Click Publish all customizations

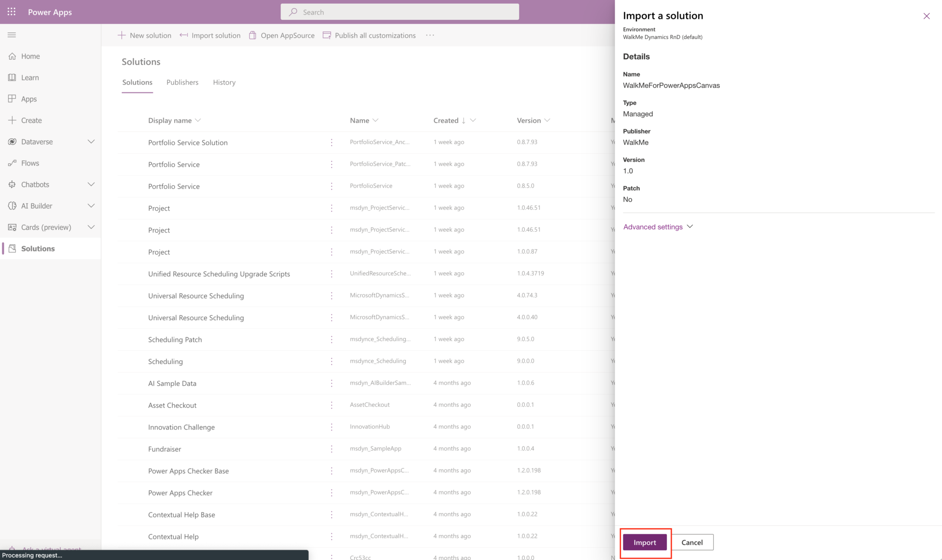click(x=369, y=35)
